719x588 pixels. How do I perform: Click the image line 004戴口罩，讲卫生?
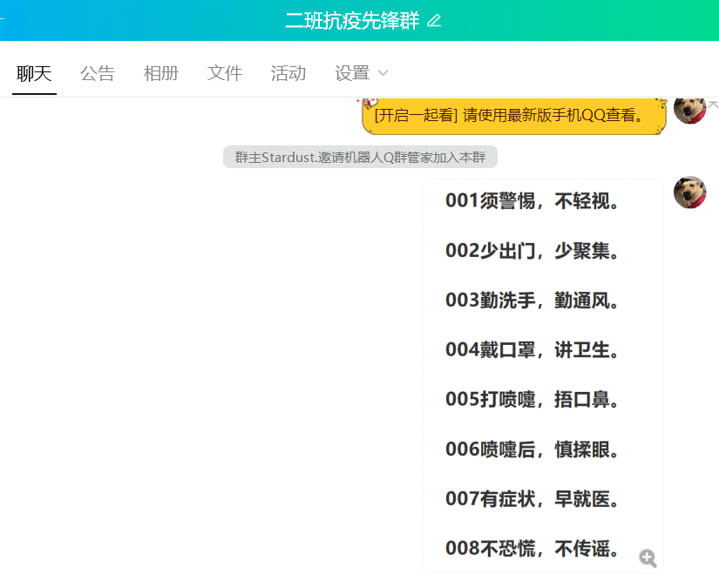click(535, 350)
